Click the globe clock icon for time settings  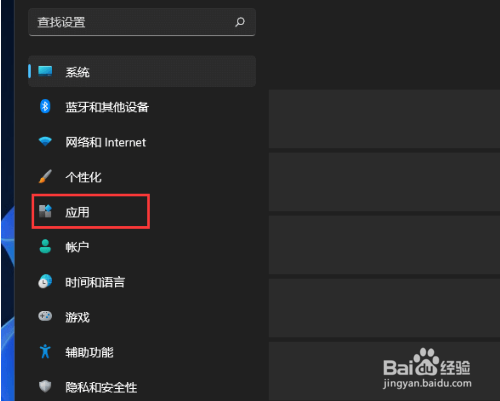(x=45, y=282)
